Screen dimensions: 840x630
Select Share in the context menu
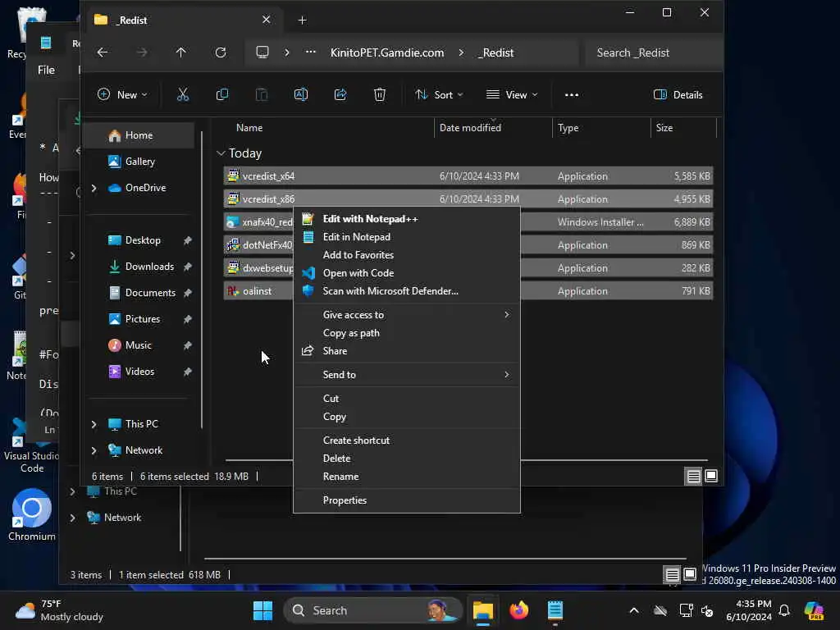pyautogui.click(x=407, y=351)
